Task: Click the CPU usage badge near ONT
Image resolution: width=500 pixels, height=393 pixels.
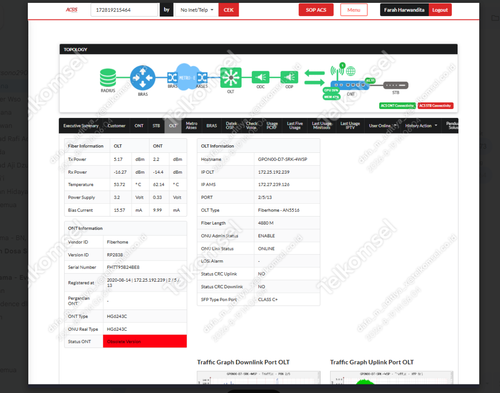Action: pyautogui.click(x=331, y=90)
